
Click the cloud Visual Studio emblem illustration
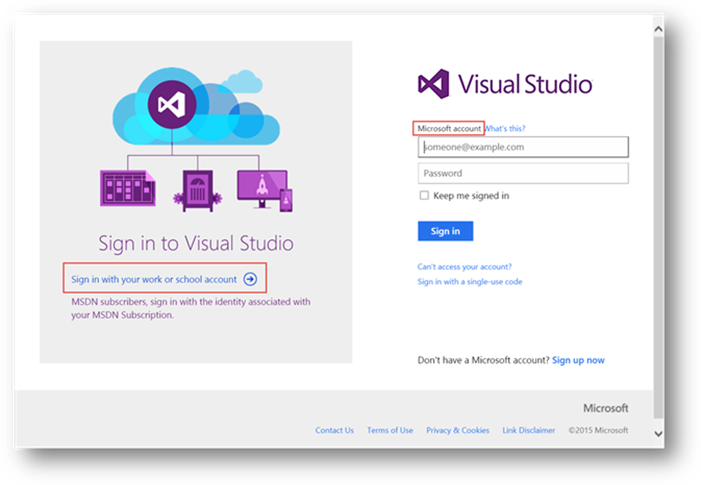click(166, 102)
